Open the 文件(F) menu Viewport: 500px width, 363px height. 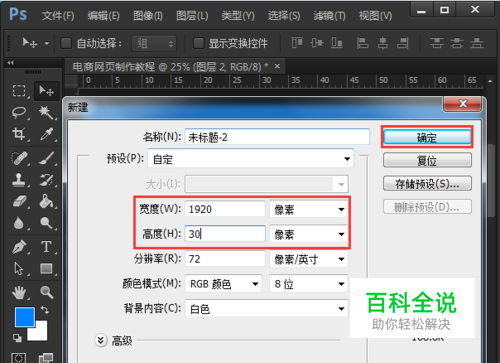[x=58, y=16]
